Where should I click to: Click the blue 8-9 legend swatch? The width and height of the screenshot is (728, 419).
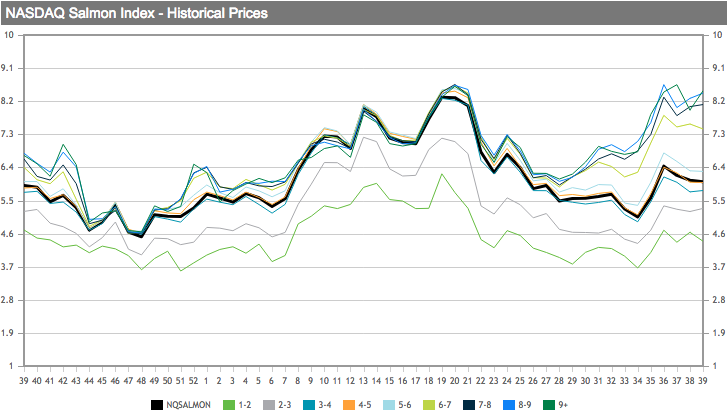coord(509,405)
